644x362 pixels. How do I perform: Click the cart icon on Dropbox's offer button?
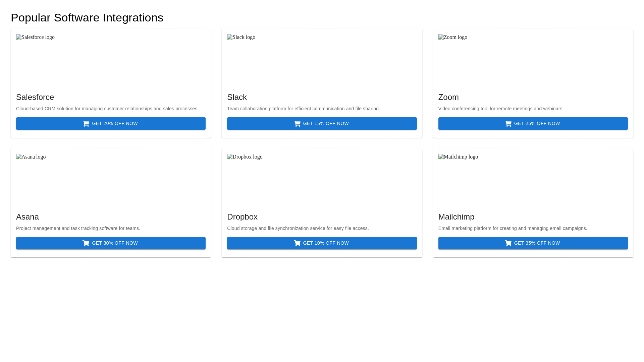(297, 243)
